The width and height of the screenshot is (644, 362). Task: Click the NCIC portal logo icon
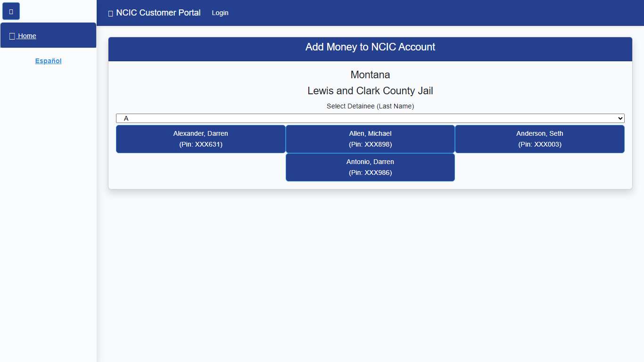pos(110,13)
